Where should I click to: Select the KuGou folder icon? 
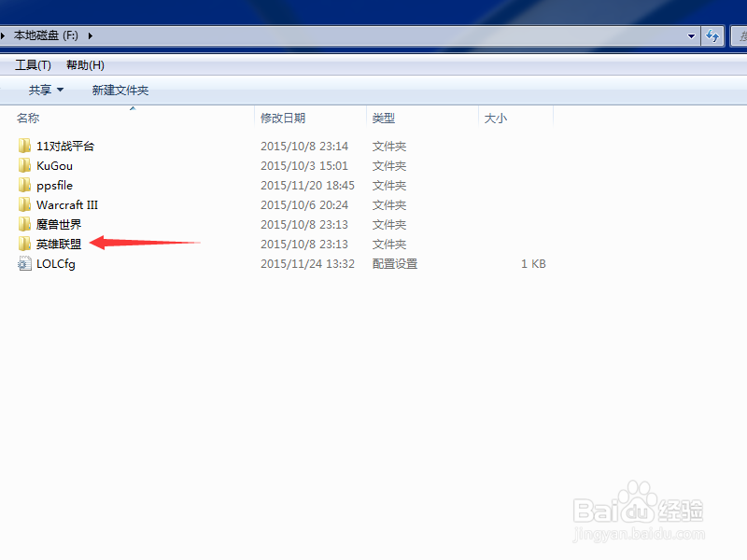[x=25, y=165]
